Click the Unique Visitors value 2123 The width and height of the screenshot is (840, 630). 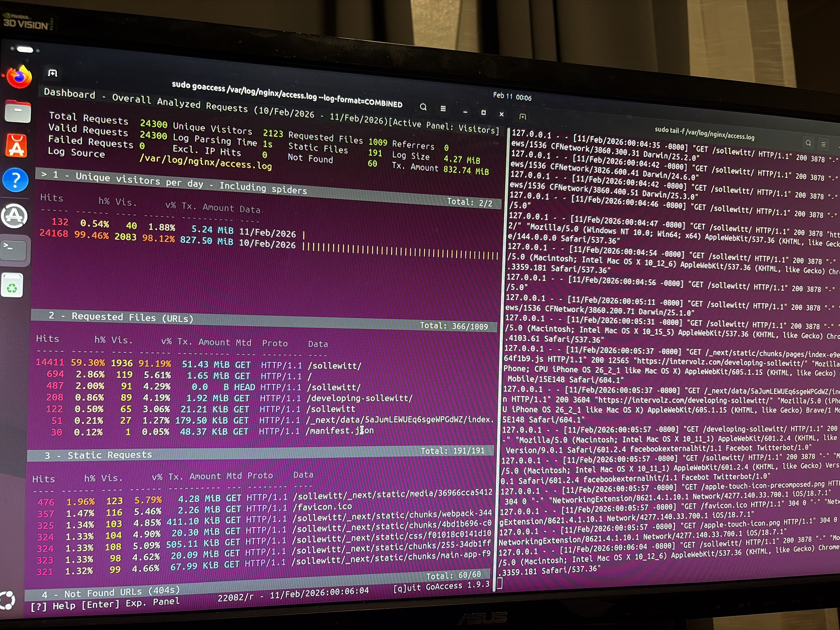[x=273, y=133]
